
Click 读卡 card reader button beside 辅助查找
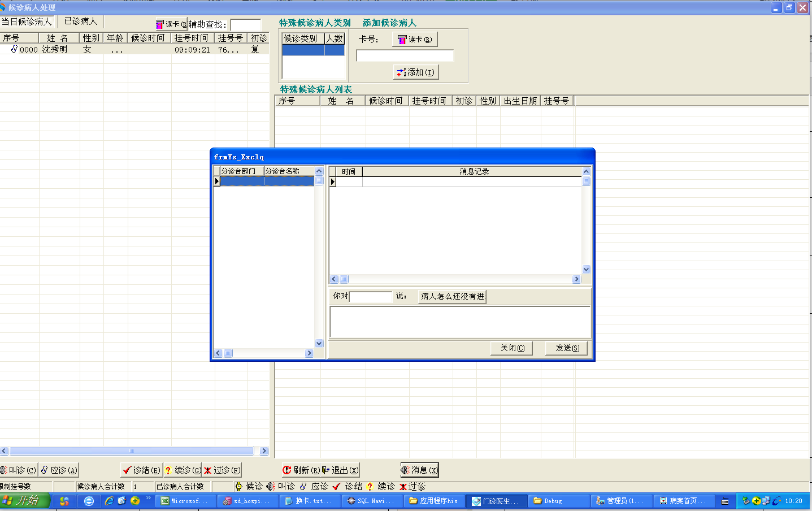click(x=171, y=24)
